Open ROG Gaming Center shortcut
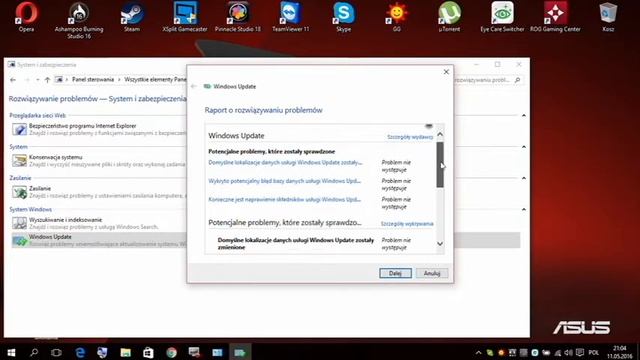 pyautogui.click(x=555, y=17)
